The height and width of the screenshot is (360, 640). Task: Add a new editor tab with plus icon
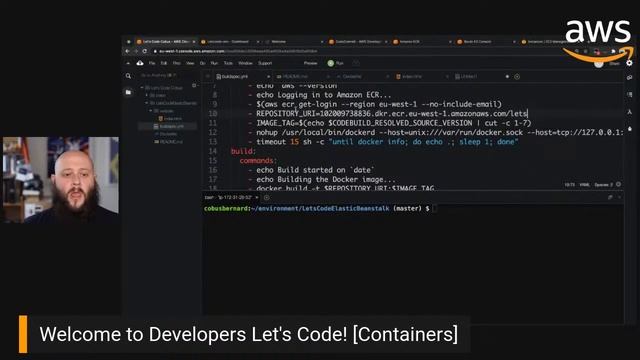(517, 77)
